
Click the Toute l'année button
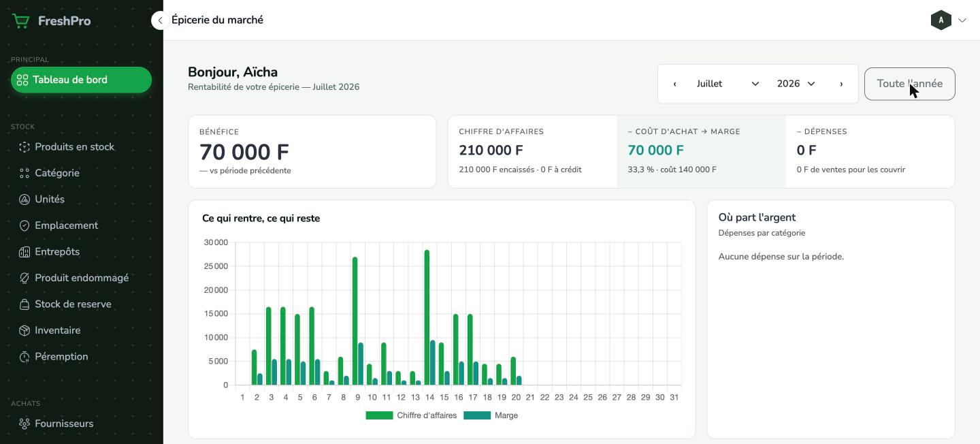click(910, 84)
